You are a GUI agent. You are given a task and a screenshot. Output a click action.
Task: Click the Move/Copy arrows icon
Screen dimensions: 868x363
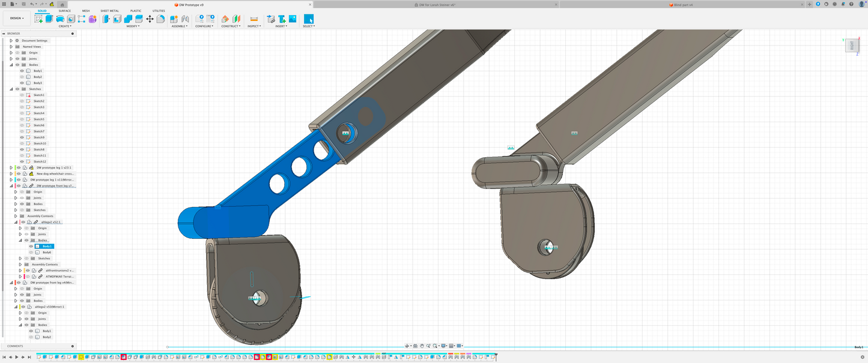(x=150, y=19)
